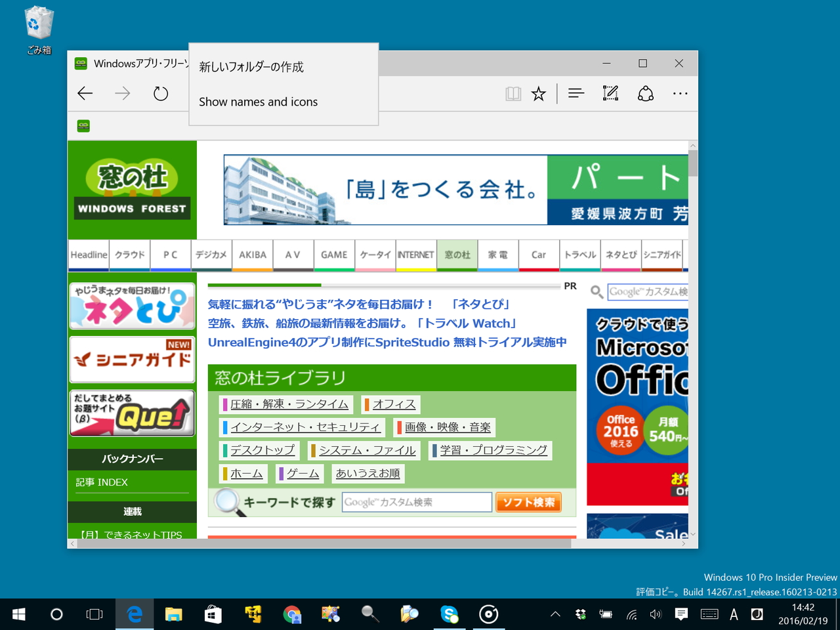Navigate back with the back arrow

(x=85, y=93)
